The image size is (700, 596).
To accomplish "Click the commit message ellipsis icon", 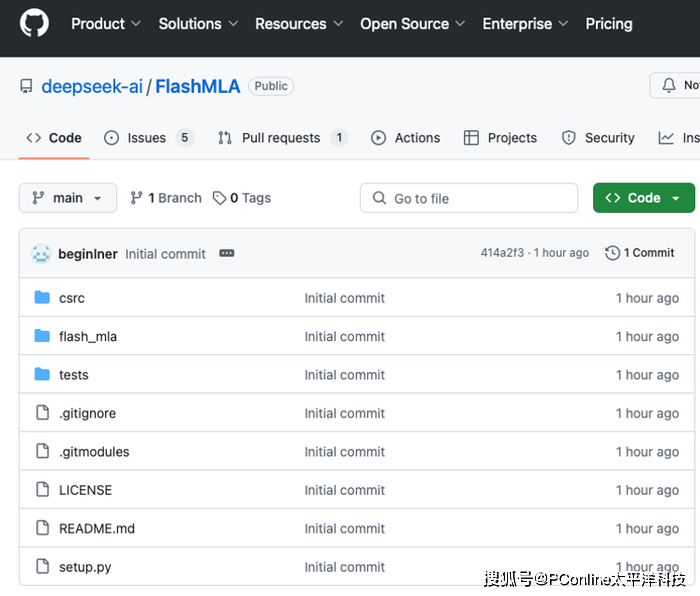I will pyautogui.click(x=227, y=254).
